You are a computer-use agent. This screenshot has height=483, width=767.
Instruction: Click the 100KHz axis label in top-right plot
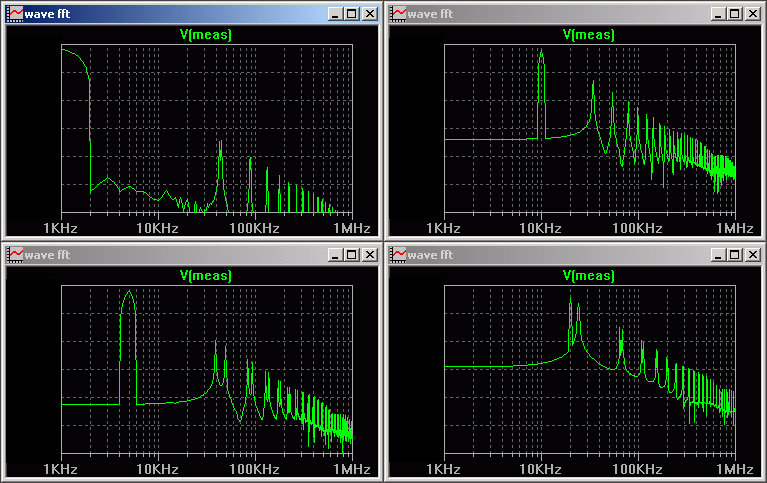point(637,229)
